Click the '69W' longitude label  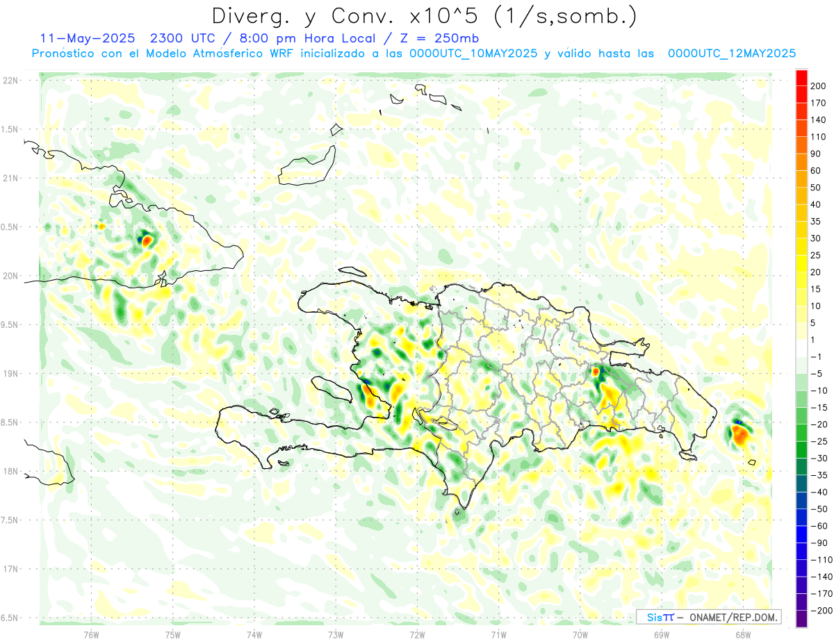tap(661, 634)
